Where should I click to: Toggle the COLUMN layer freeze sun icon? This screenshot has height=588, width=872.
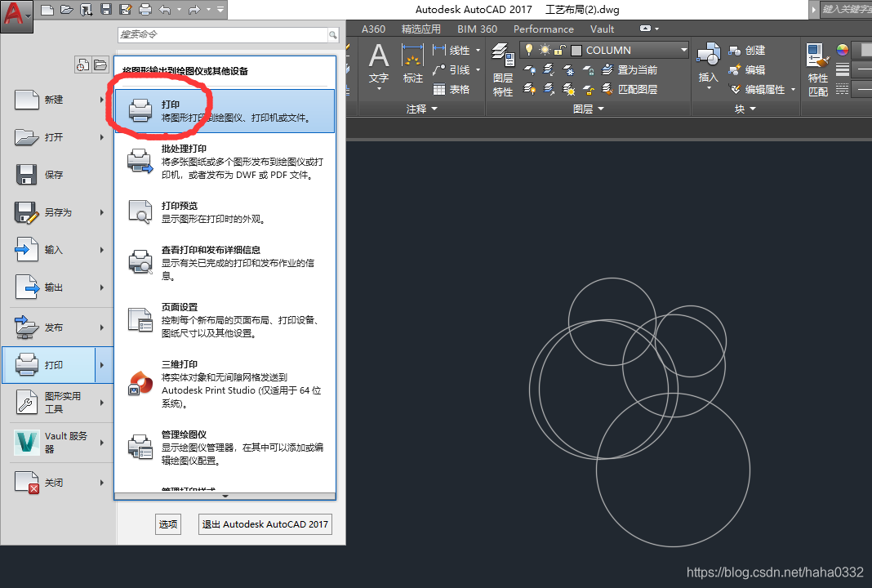point(545,50)
